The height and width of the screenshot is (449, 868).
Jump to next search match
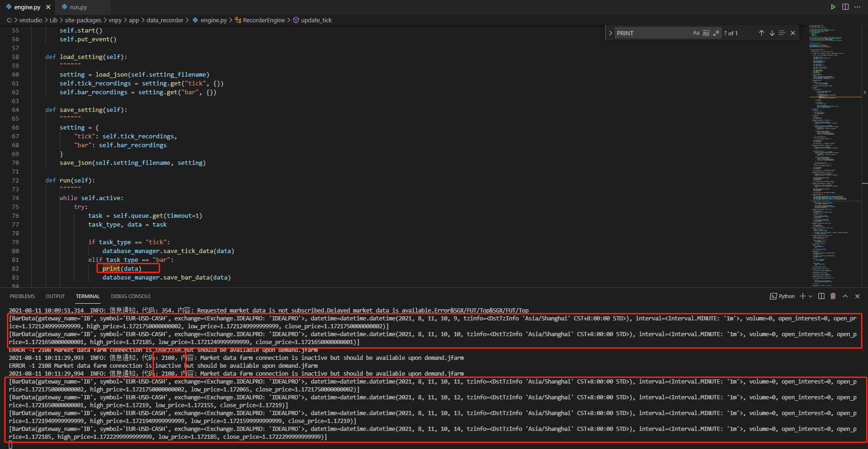[x=772, y=33]
